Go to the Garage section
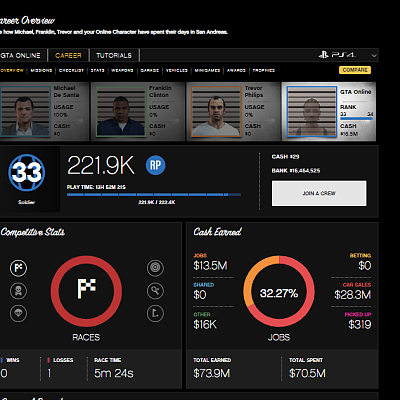This screenshot has height=400, width=400. point(150,70)
